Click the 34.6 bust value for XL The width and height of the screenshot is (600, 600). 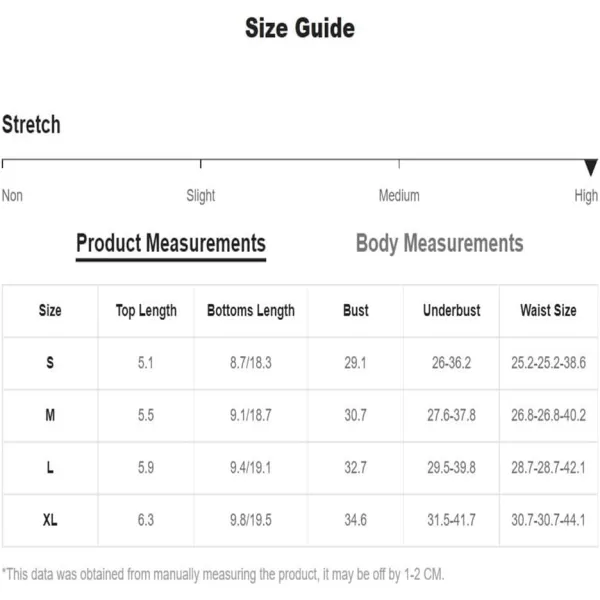355,520
